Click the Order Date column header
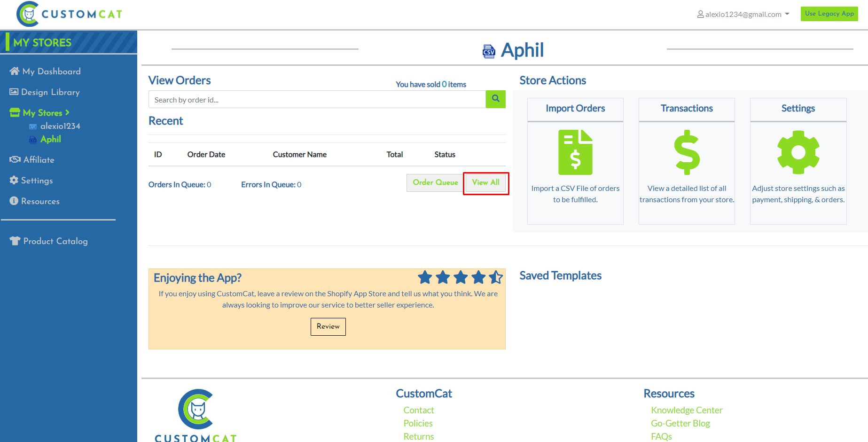Screen dimensions: 868x442 point(206,154)
